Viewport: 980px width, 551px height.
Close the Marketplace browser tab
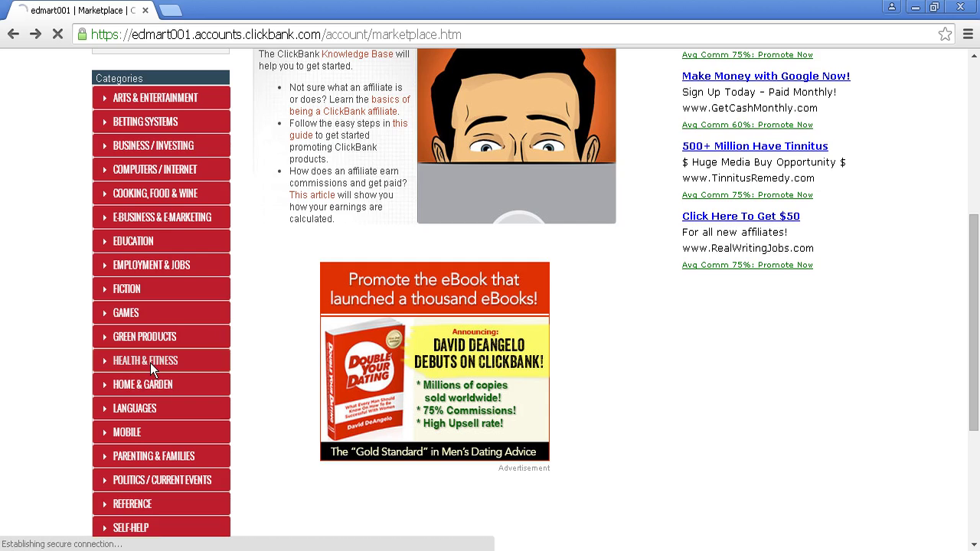145,10
